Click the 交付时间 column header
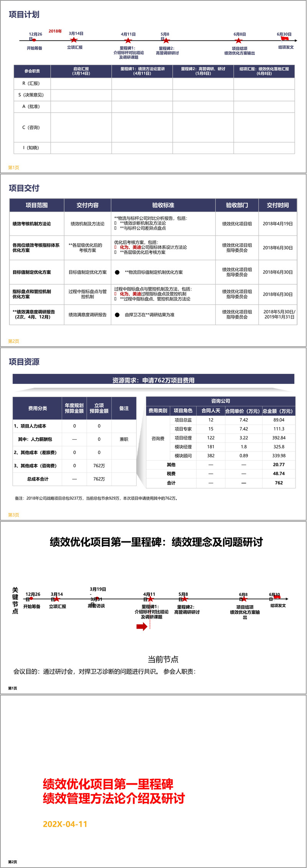 point(278,205)
